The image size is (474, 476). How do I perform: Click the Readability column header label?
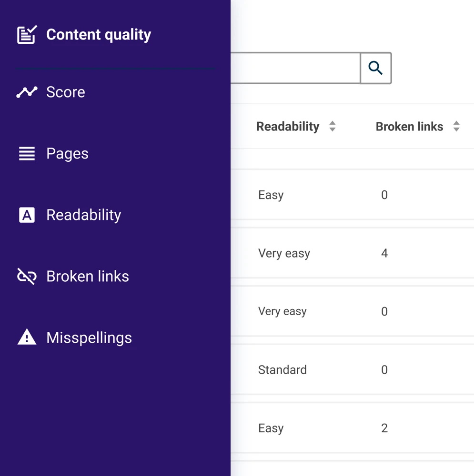pos(288,127)
